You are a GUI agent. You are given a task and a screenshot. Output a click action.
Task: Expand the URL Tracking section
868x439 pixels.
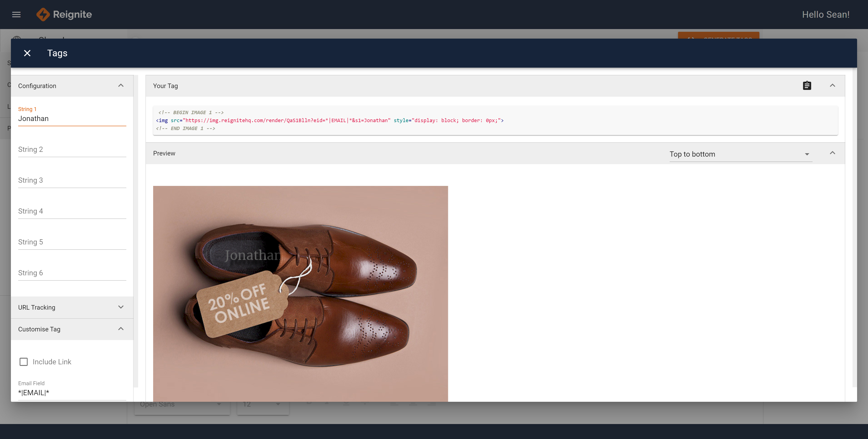click(x=121, y=307)
